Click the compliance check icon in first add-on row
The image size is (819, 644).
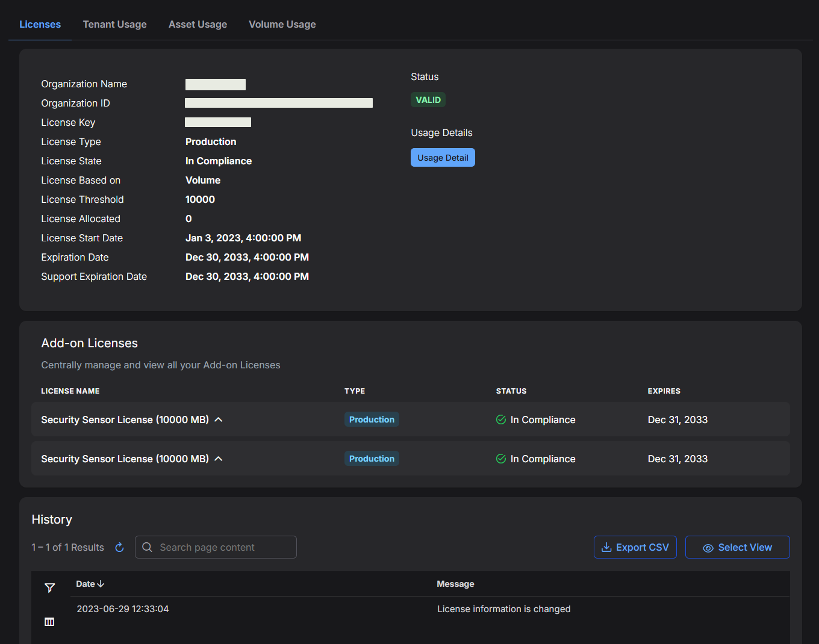coord(501,420)
